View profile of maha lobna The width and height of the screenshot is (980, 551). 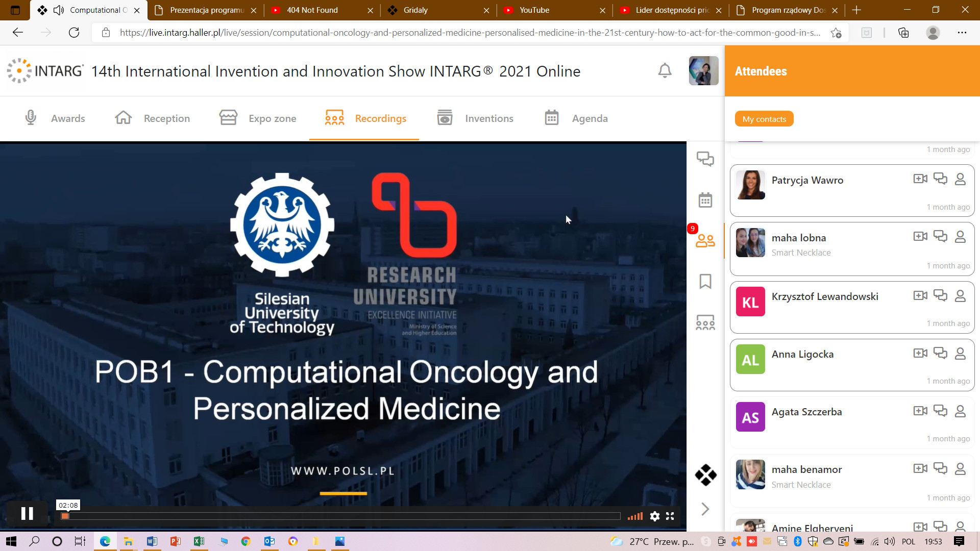pyautogui.click(x=960, y=237)
